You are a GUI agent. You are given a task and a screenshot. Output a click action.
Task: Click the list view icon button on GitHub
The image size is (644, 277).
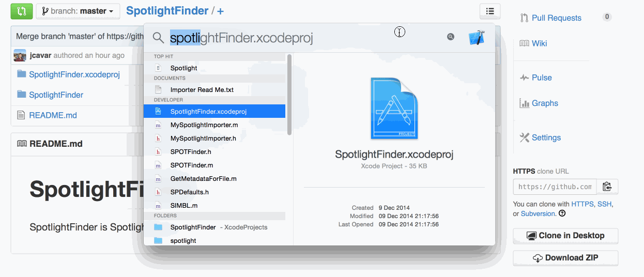pos(490,11)
